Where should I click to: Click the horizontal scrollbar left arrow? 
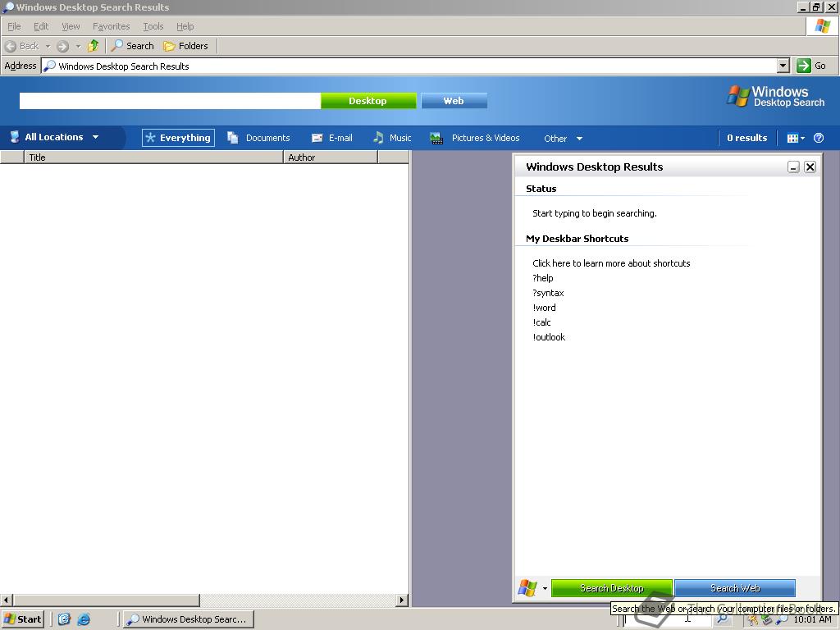click(7, 600)
